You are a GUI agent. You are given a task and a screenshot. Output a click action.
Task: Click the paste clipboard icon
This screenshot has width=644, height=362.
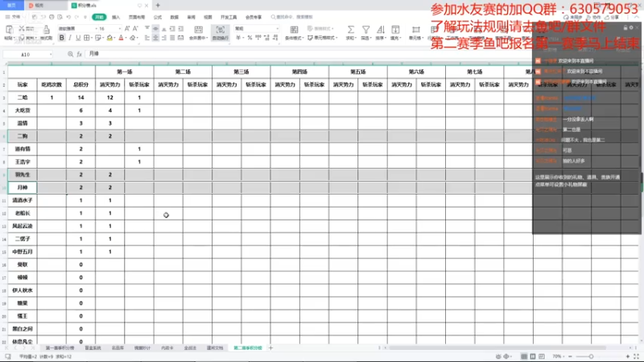pyautogui.click(x=9, y=30)
